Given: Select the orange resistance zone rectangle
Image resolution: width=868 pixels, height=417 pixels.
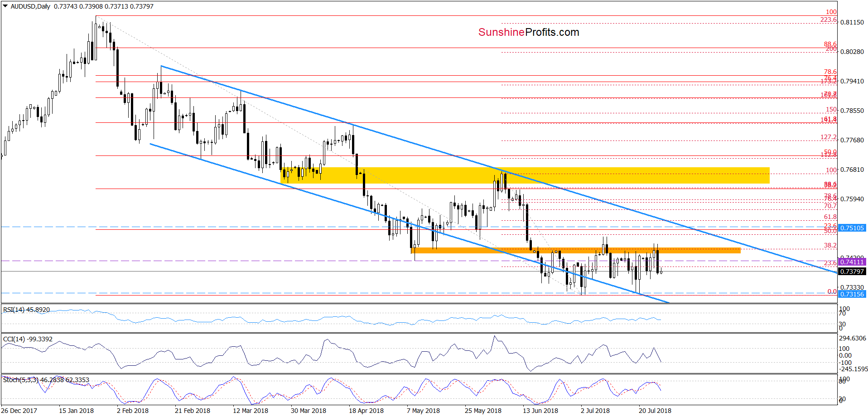Looking at the screenshot, I should coord(576,250).
